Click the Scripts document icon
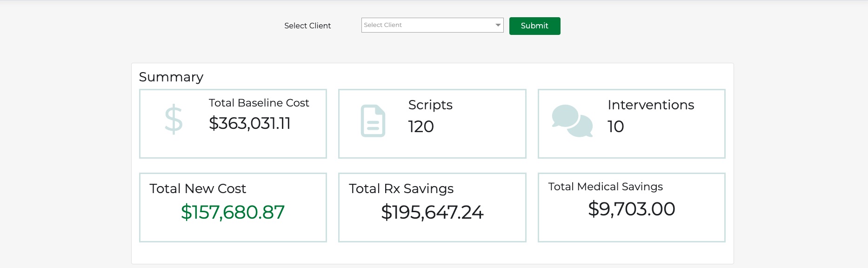This screenshot has height=268, width=868. [x=373, y=121]
